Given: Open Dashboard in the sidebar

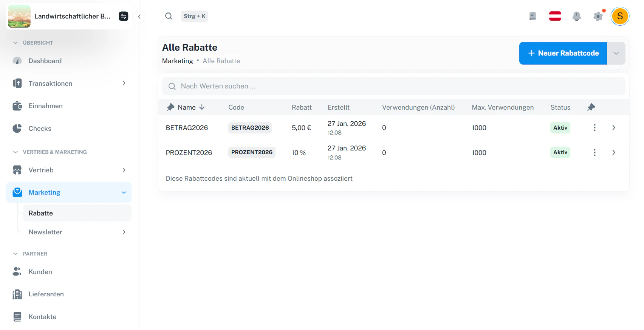Looking at the screenshot, I should pyautogui.click(x=69, y=61).
